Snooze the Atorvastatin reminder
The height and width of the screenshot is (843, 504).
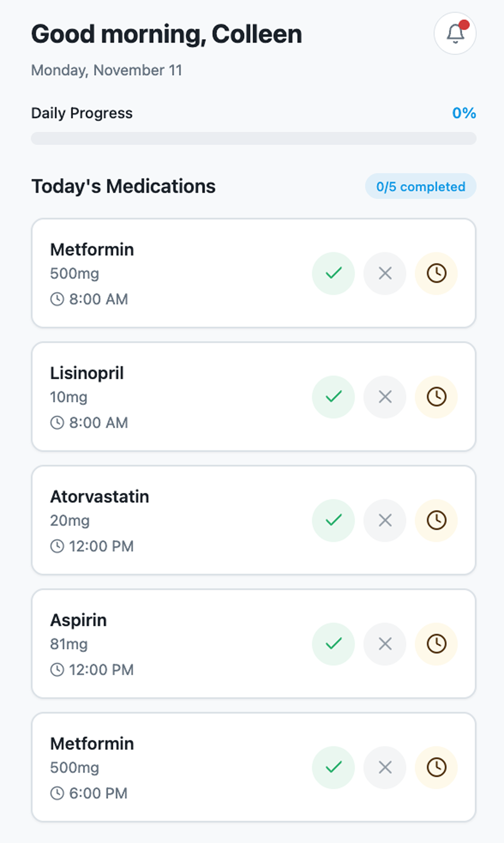click(x=436, y=520)
